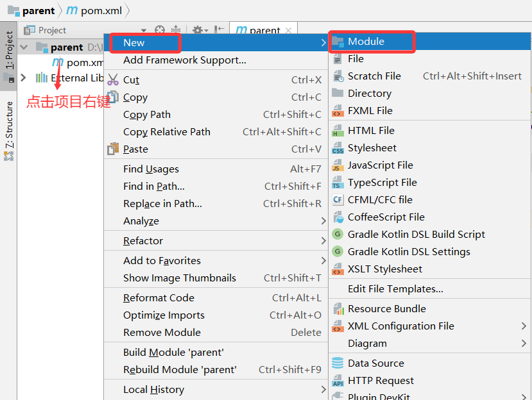Click the Scratch File icon
This screenshot has width=532, height=400.
pyautogui.click(x=338, y=76)
